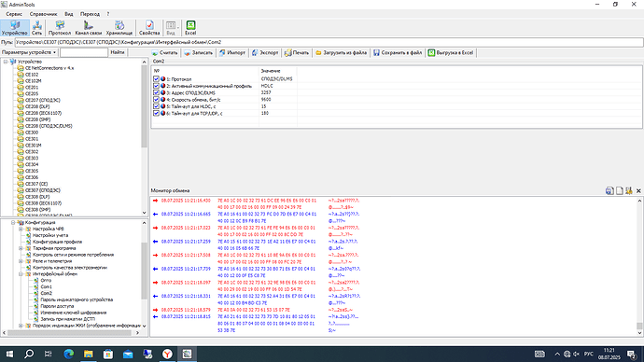
Task: Open the Устройство toolbar section
Action: tap(14, 27)
